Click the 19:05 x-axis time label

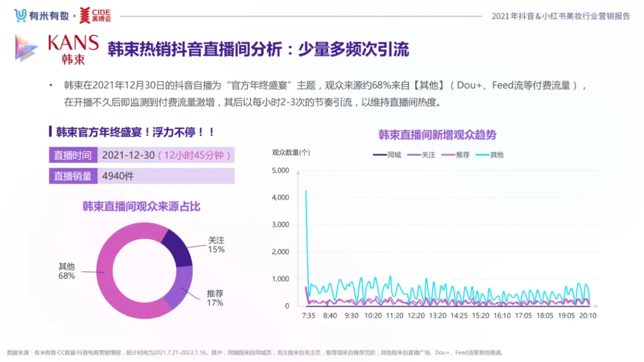tap(566, 315)
